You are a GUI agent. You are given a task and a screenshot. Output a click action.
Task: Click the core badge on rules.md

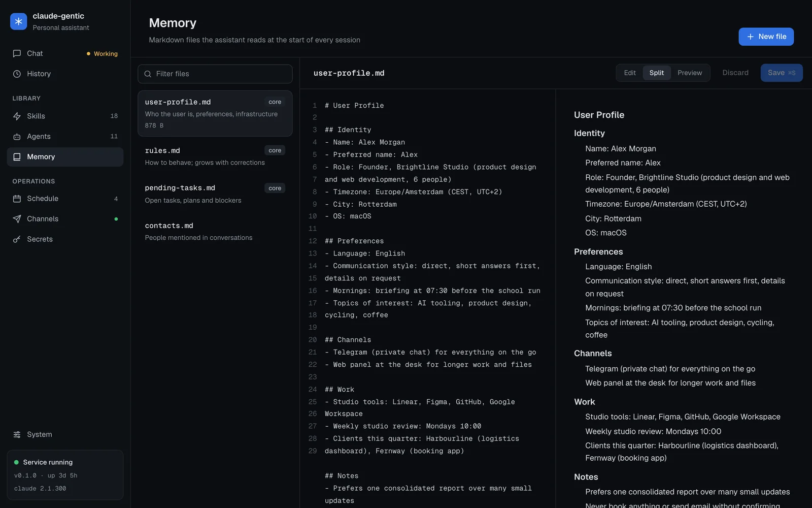tap(275, 150)
